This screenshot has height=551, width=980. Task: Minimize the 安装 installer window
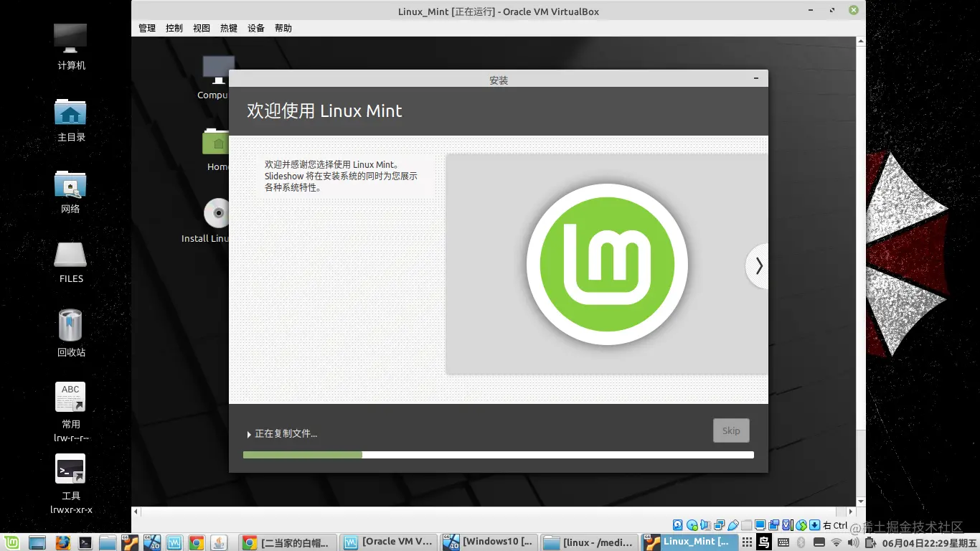[x=756, y=78]
